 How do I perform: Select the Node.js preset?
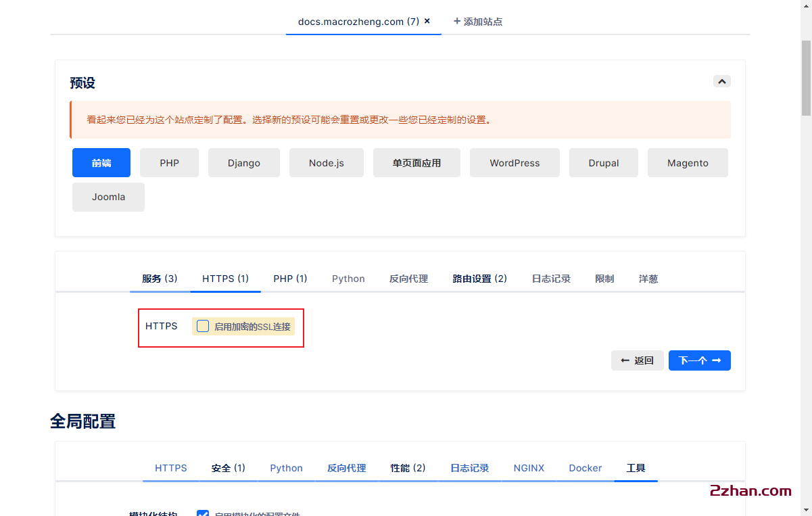pyautogui.click(x=326, y=162)
